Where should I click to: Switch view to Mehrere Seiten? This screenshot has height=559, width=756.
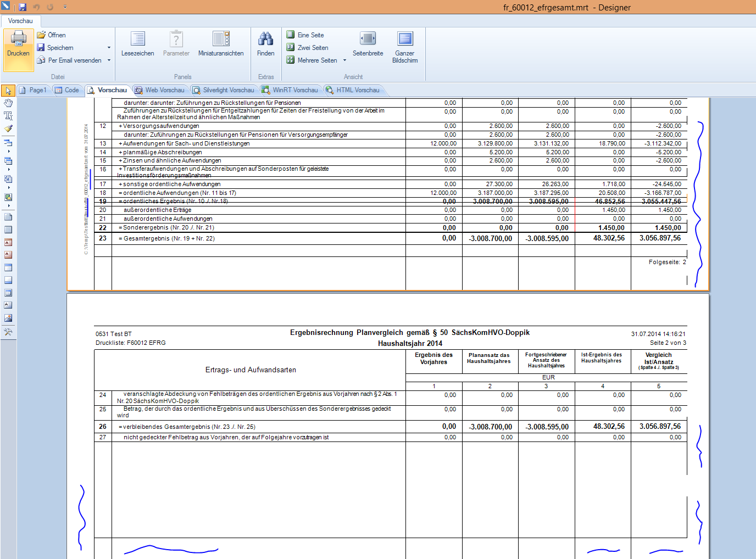click(312, 60)
